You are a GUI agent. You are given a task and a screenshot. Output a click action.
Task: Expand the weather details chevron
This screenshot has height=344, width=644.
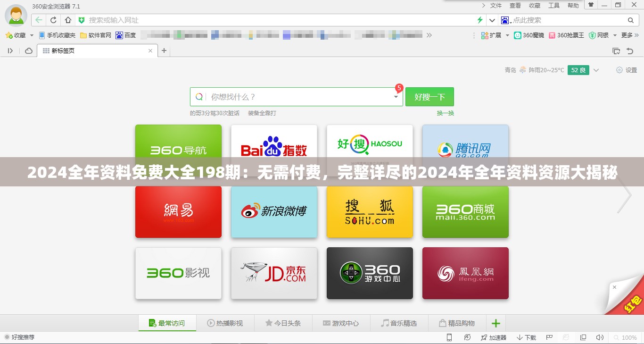coord(596,70)
